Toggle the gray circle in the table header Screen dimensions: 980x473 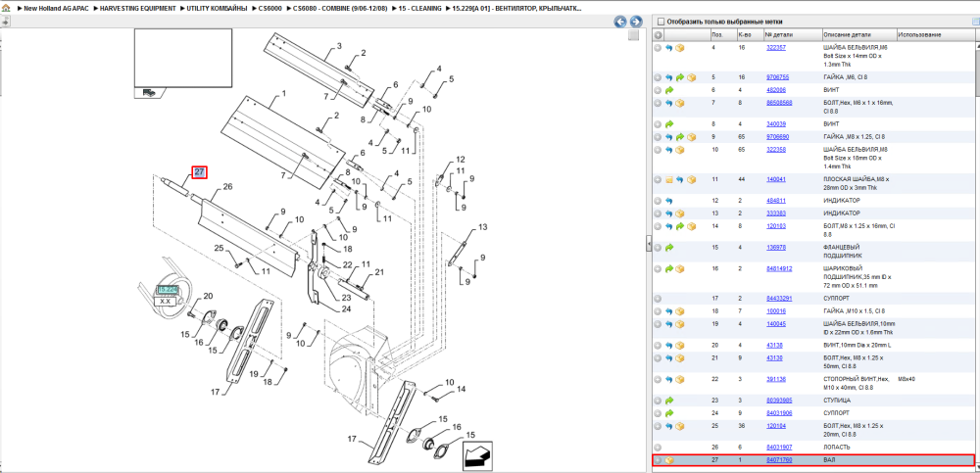tap(659, 35)
